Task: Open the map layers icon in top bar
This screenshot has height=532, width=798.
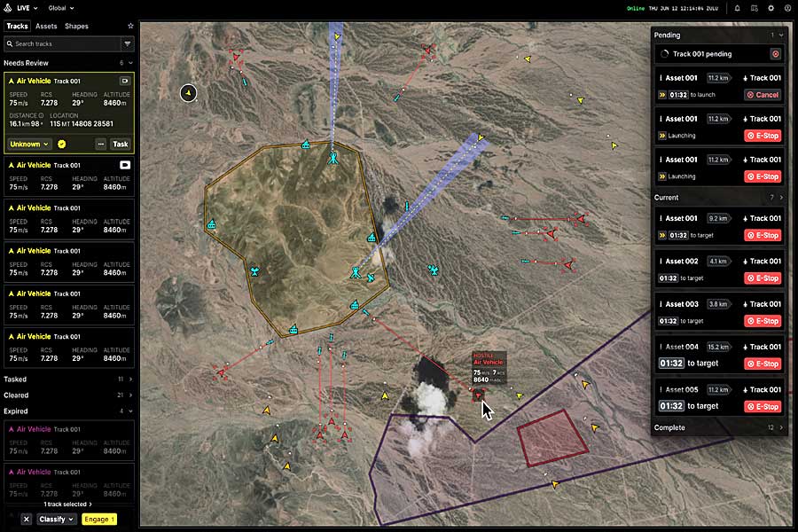Action: [x=754, y=8]
